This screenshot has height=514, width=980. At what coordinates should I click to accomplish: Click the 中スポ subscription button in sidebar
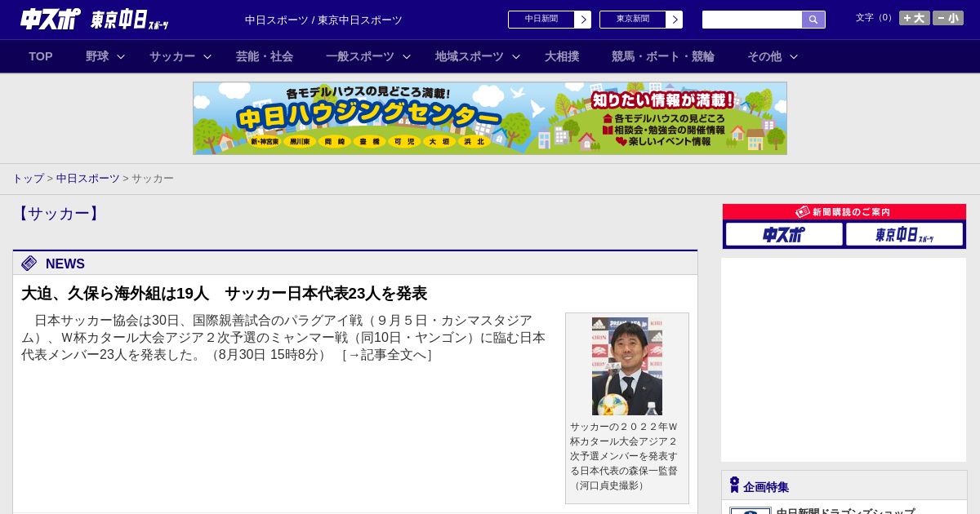784,234
